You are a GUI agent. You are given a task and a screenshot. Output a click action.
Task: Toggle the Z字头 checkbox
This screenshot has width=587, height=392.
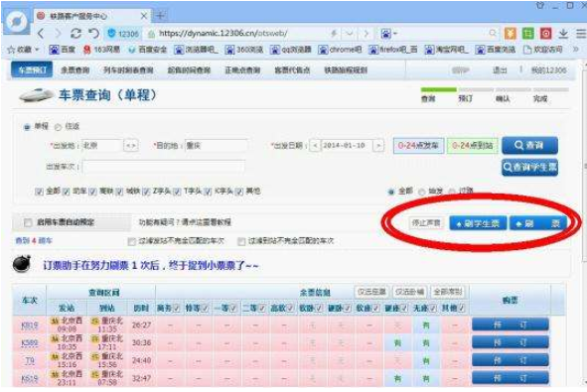(x=147, y=192)
